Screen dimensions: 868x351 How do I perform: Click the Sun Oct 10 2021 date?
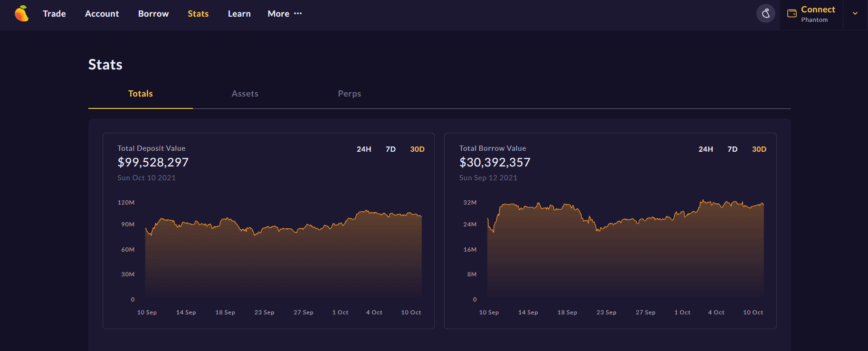pos(146,178)
